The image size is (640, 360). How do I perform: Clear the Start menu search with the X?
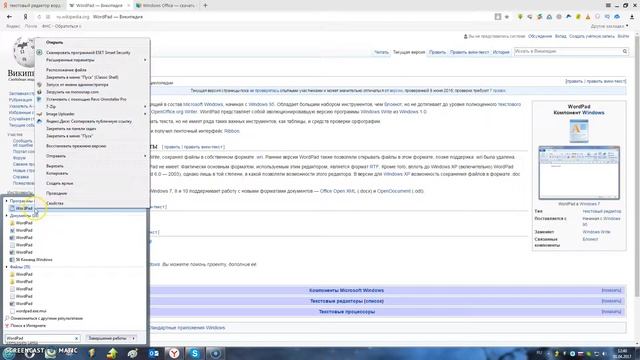(76, 338)
